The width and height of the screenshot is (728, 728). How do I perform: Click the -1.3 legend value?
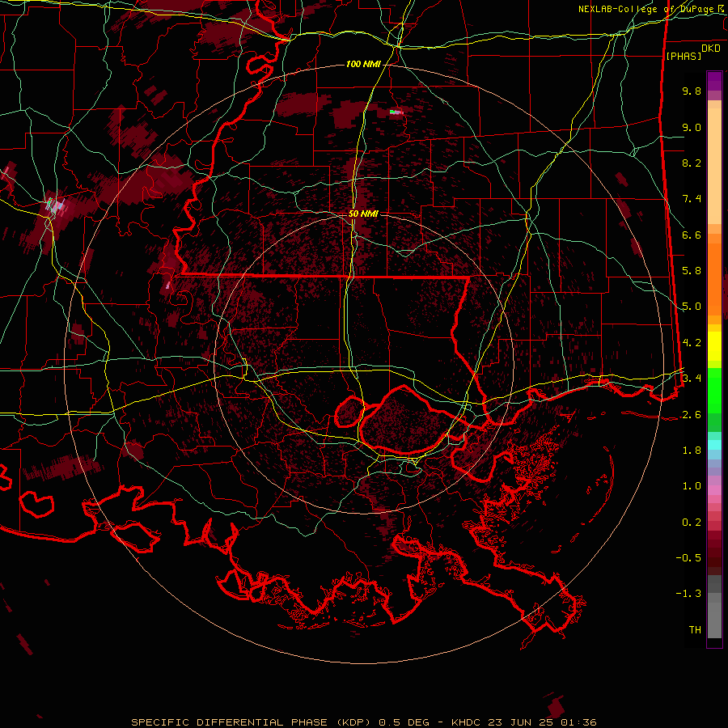pos(688,594)
